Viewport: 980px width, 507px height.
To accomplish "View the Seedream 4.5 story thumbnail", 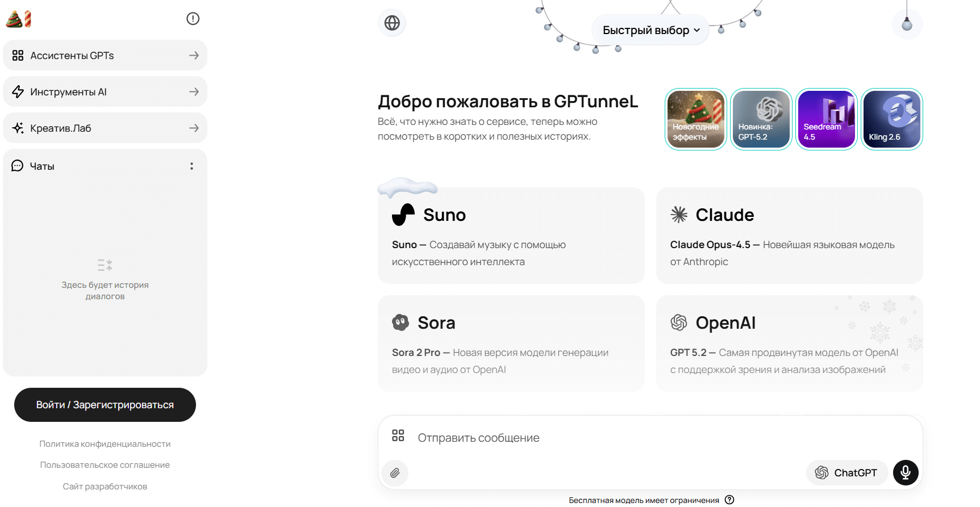I will tap(827, 119).
